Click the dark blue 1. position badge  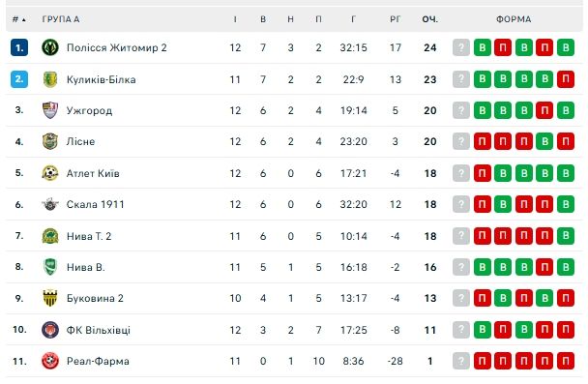[19, 47]
